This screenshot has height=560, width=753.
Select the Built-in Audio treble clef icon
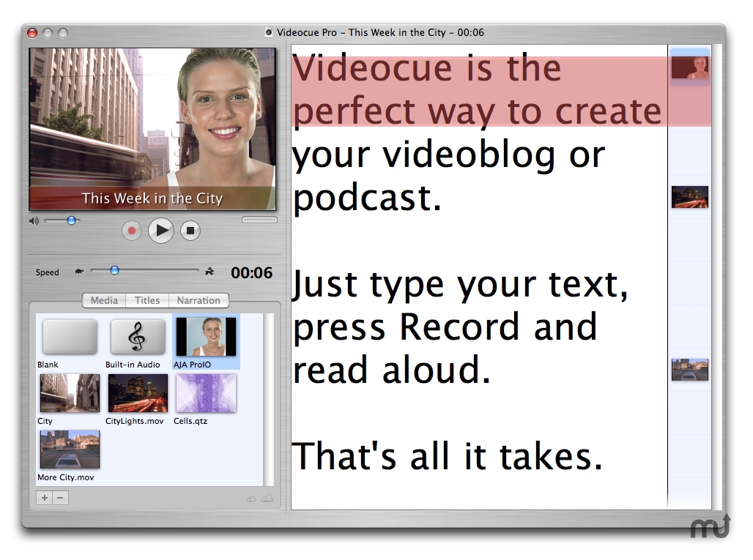click(137, 337)
